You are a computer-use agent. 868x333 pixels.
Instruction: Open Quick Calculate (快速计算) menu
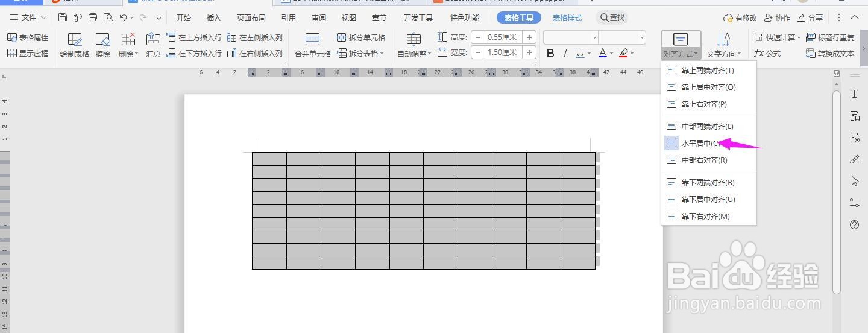pos(778,37)
